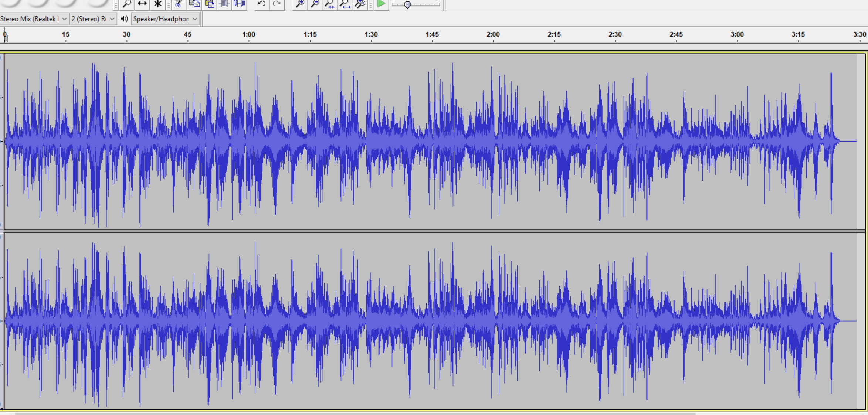This screenshot has width=868, height=415.
Task: Trim audio outside selection
Action: [224, 4]
